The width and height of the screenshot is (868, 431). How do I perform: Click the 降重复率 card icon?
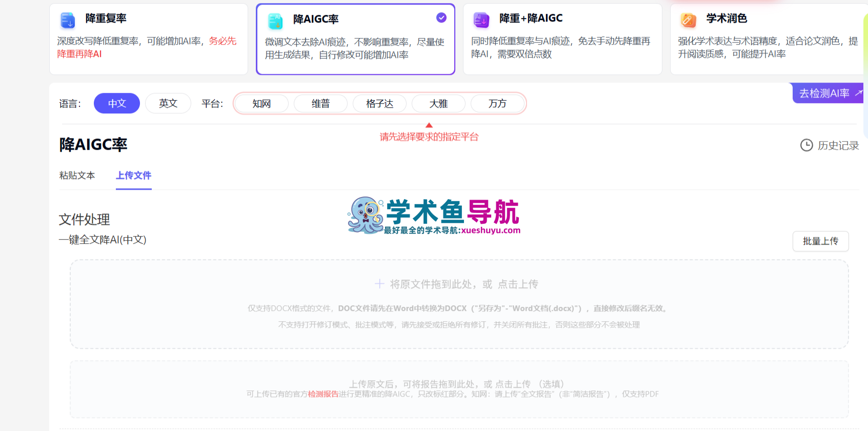(68, 20)
